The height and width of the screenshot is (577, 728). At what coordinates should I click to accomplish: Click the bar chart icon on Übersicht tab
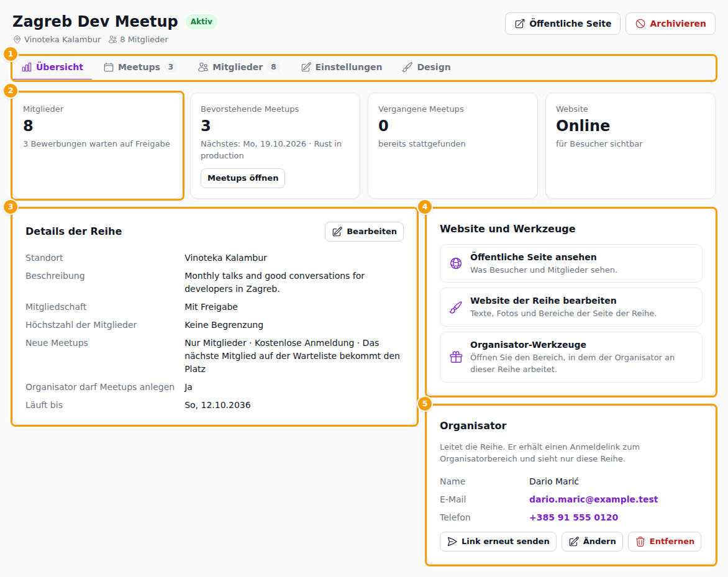coord(27,67)
